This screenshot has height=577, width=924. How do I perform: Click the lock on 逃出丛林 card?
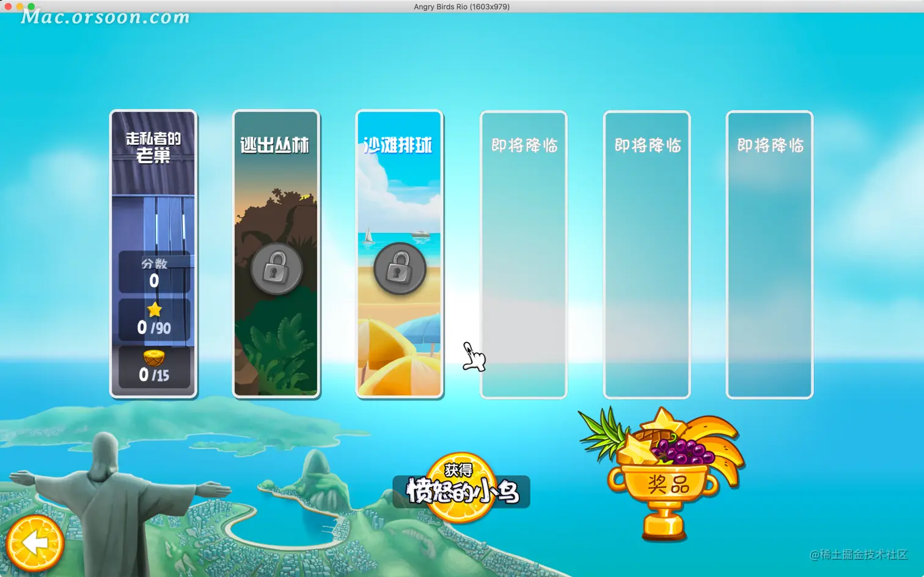point(276,269)
